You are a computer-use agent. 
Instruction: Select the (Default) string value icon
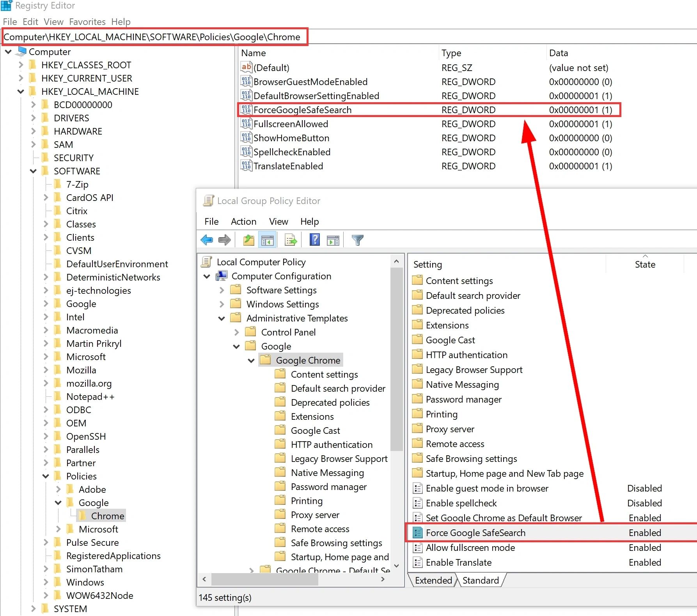tap(246, 67)
